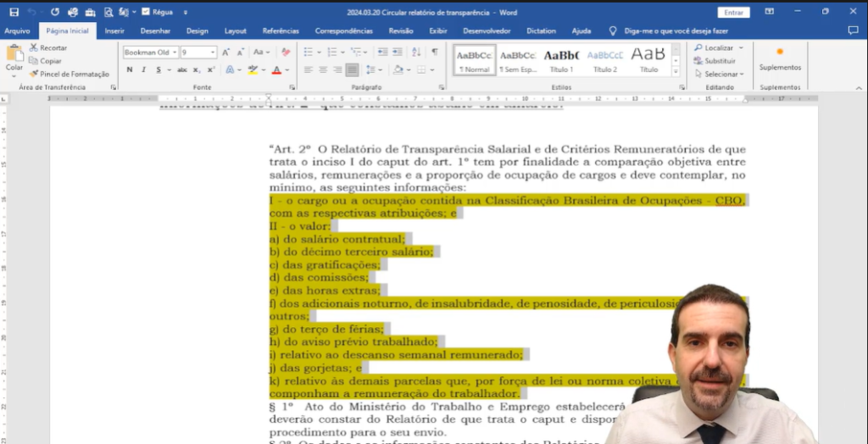This screenshot has height=444, width=868.
Task: Open the Referências ribbon tab
Action: coord(281,31)
